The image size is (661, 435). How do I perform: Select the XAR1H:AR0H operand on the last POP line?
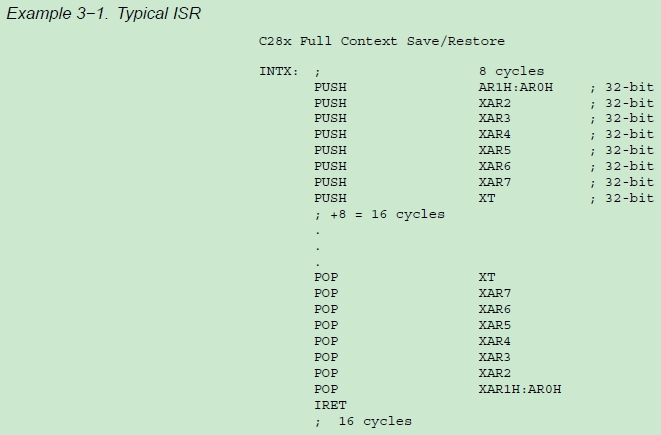click(x=520, y=389)
